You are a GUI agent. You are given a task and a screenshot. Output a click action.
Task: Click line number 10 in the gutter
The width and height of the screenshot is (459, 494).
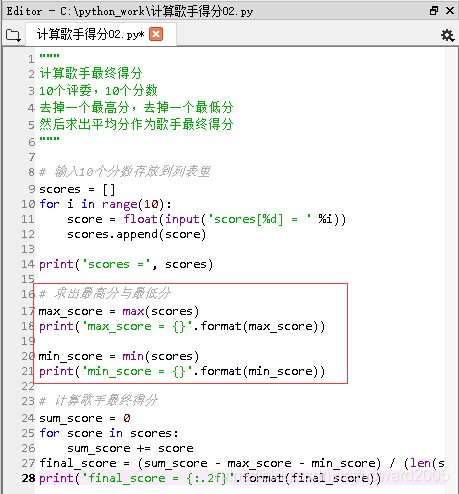[x=28, y=204]
